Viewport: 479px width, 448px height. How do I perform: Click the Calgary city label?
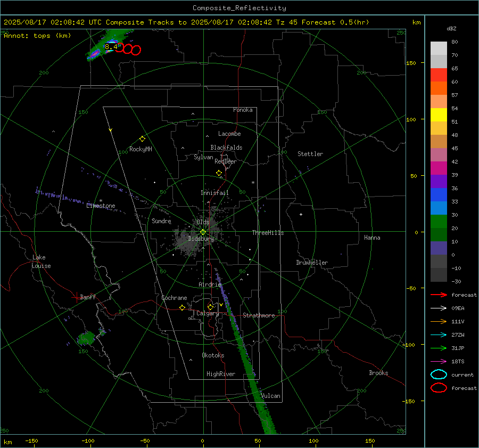point(208,313)
